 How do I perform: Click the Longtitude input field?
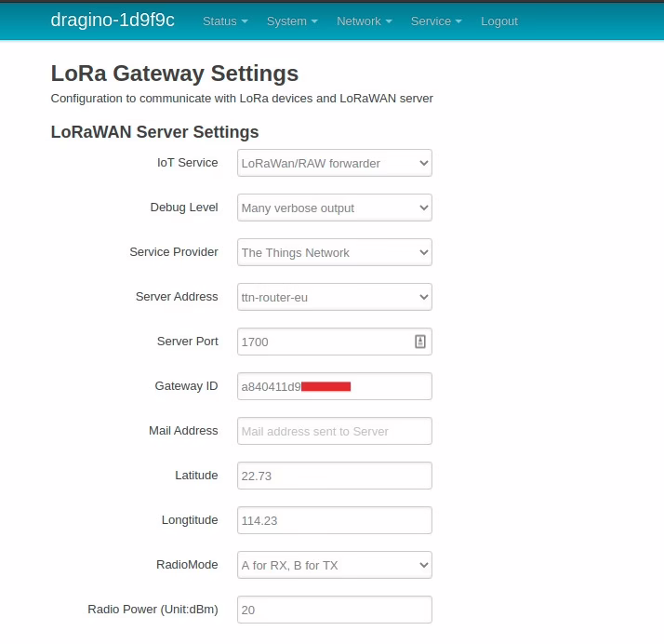pos(335,520)
